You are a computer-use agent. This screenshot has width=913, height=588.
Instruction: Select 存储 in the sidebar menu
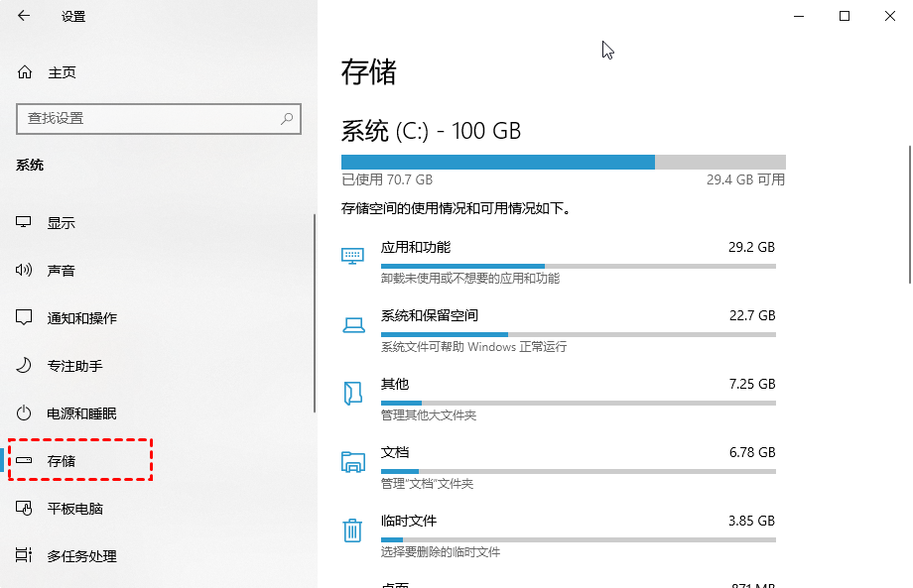79,459
